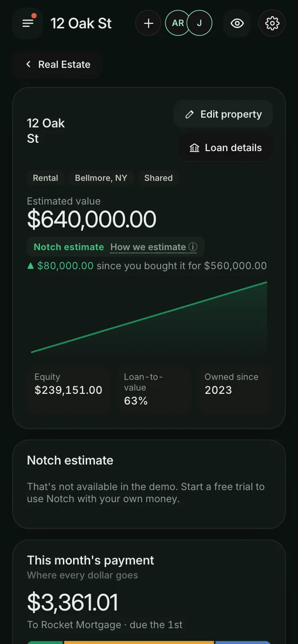The image size is (298, 644).
Task: Select the Owned since 2023 tile
Action: (234, 389)
